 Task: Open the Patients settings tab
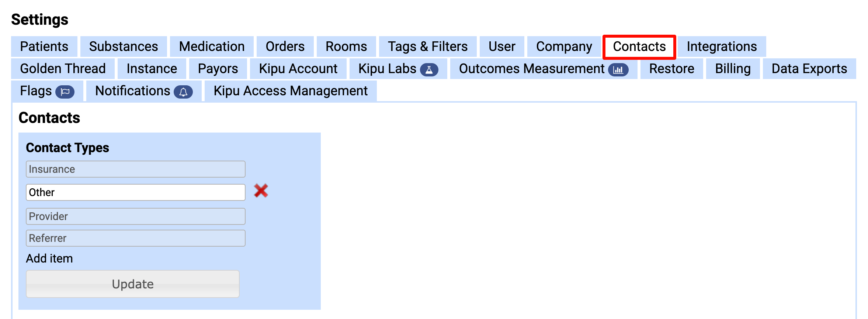pyautogui.click(x=44, y=47)
